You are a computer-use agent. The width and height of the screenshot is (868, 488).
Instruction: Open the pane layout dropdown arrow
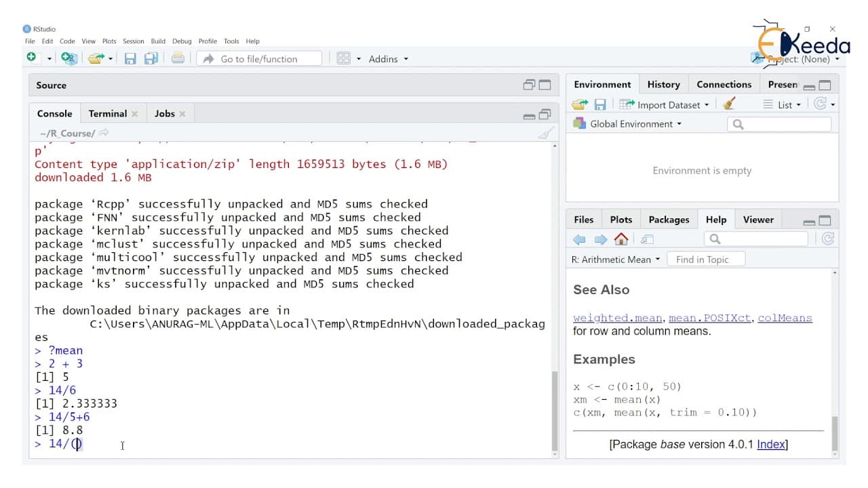(359, 59)
